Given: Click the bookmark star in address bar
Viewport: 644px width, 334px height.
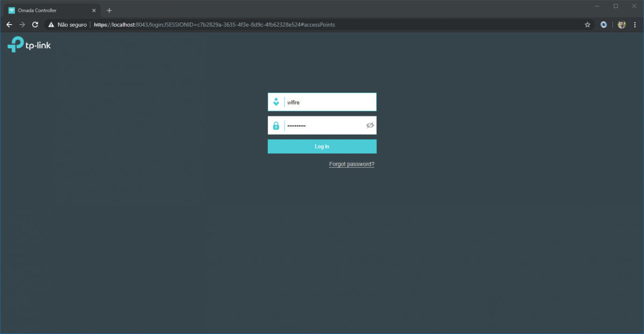Looking at the screenshot, I should click(587, 24).
